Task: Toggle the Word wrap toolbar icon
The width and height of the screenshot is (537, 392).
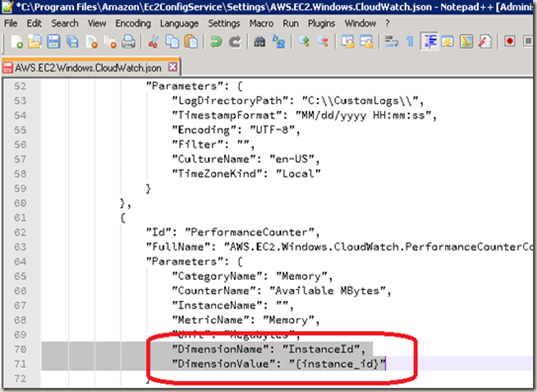Action: tap(391, 42)
